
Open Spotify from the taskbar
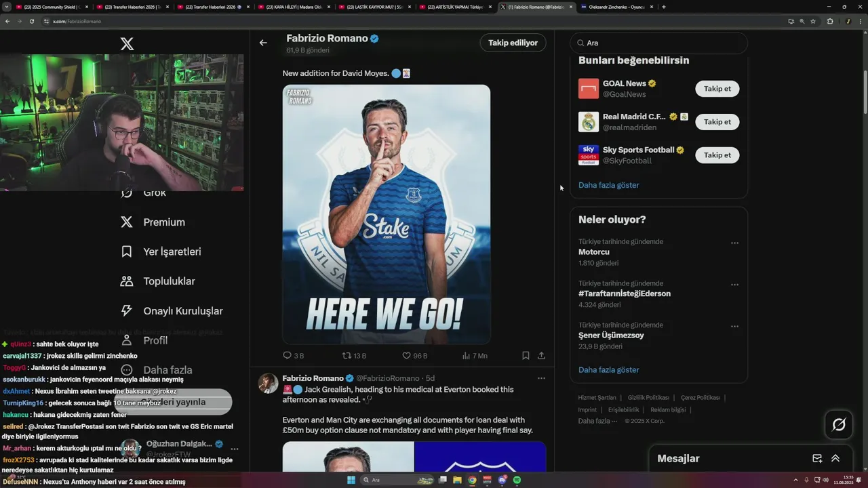tap(517, 480)
